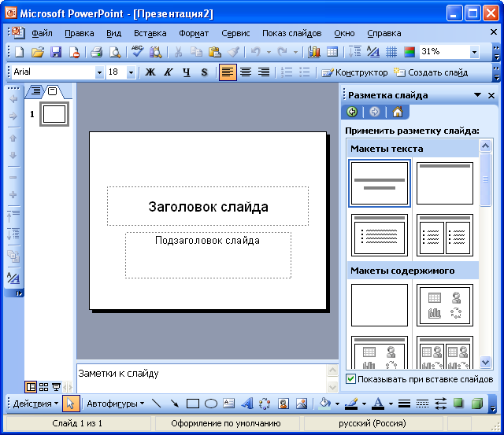
Task: Open the Действия drawing menu
Action: pos(35,404)
